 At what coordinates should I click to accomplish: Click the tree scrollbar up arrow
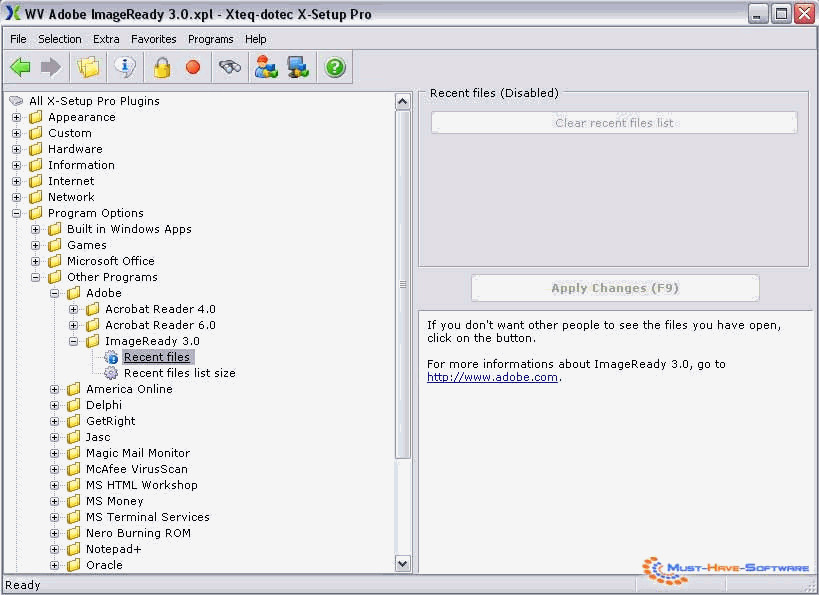pyautogui.click(x=403, y=101)
